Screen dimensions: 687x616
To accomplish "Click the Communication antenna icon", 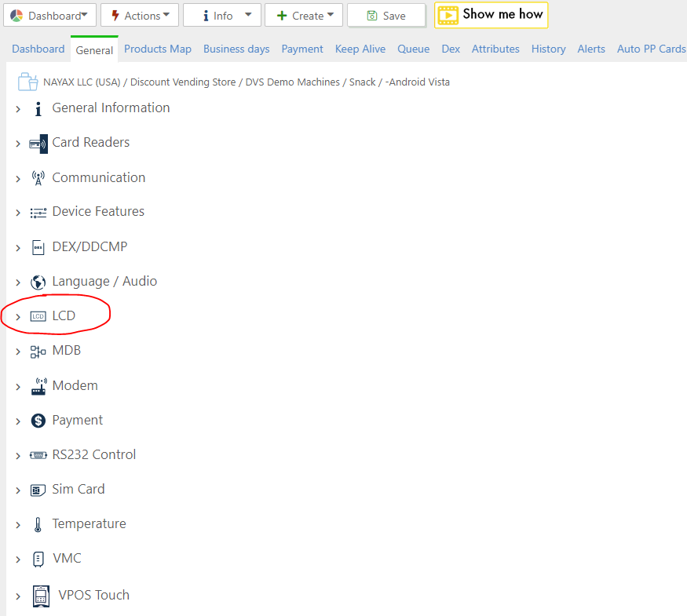I will (38, 178).
